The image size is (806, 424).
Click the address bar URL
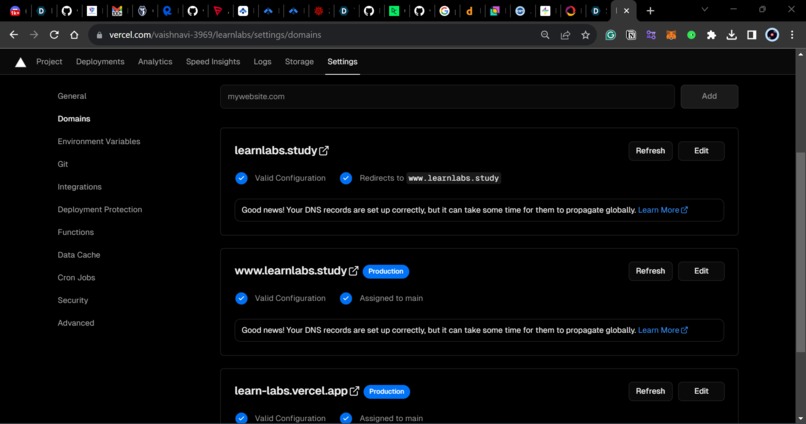point(215,35)
